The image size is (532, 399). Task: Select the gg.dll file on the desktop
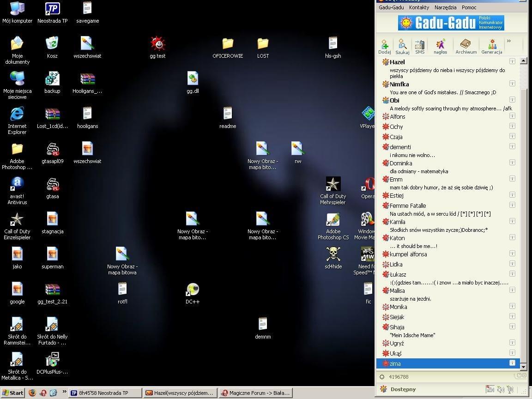pyautogui.click(x=193, y=82)
